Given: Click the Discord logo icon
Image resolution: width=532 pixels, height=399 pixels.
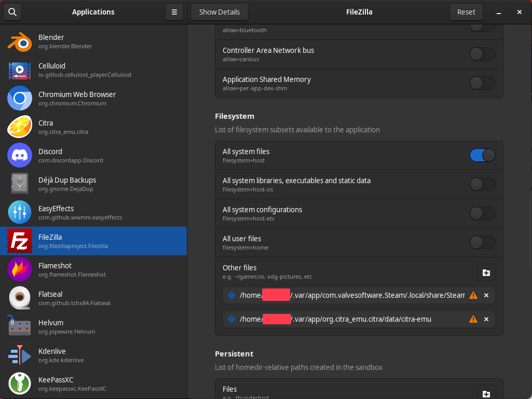Looking at the screenshot, I should pyautogui.click(x=20, y=155).
